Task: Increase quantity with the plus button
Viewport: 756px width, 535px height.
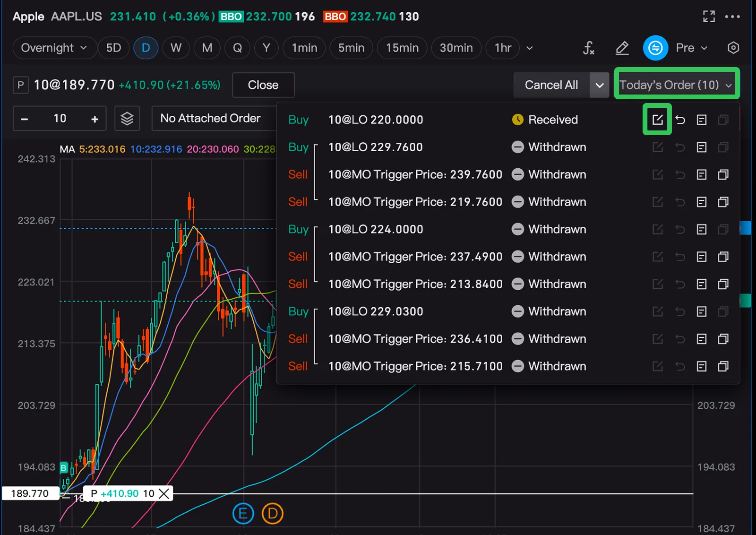Action: [94, 119]
